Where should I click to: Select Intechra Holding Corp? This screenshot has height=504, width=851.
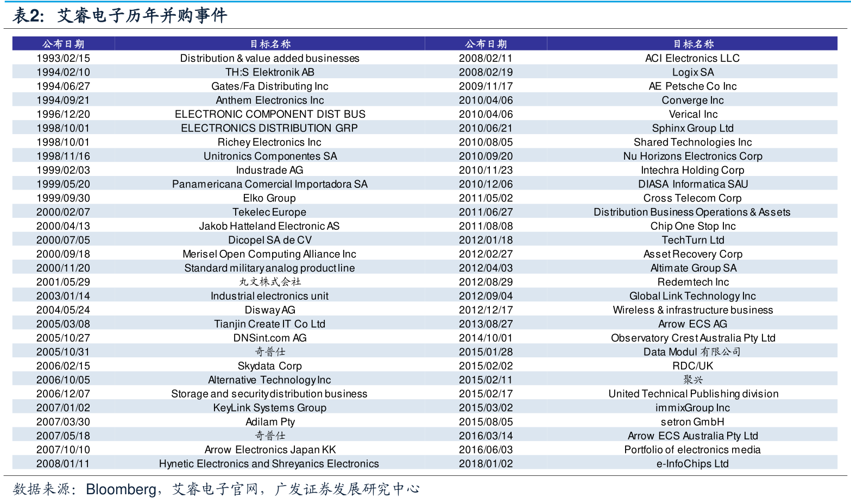tap(693, 171)
